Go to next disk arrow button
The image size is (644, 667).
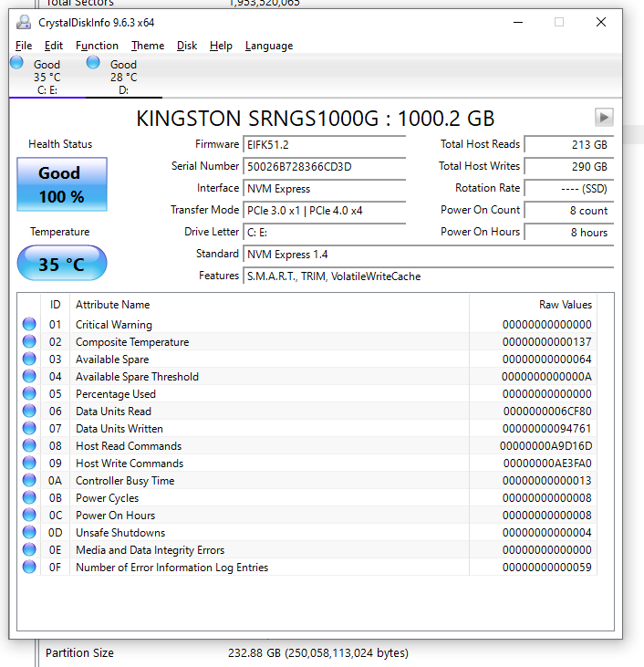(604, 118)
